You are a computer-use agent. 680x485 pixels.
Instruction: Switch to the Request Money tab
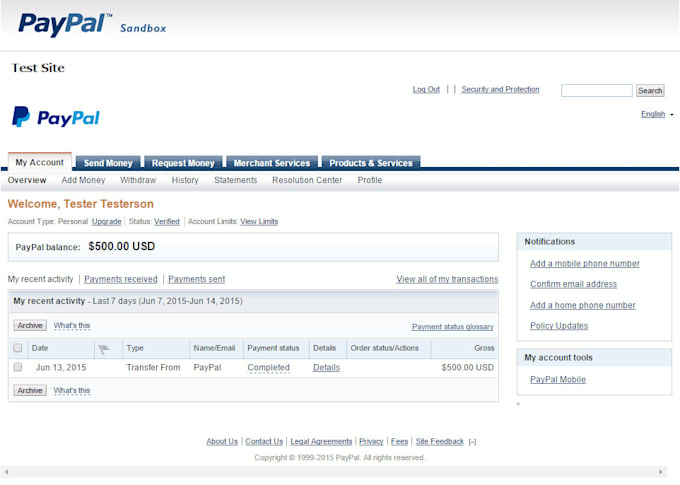183,163
